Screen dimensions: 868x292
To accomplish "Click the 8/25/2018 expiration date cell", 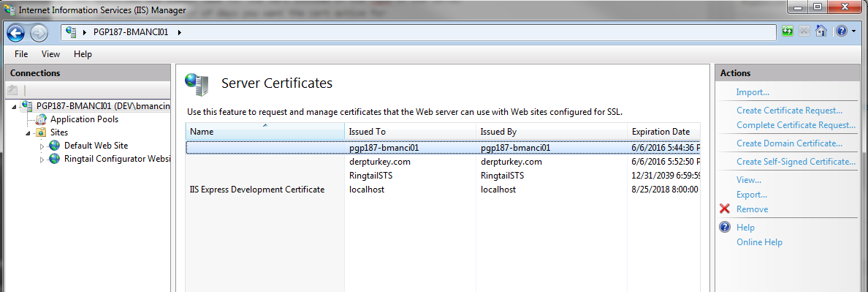I will click(665, 190).
